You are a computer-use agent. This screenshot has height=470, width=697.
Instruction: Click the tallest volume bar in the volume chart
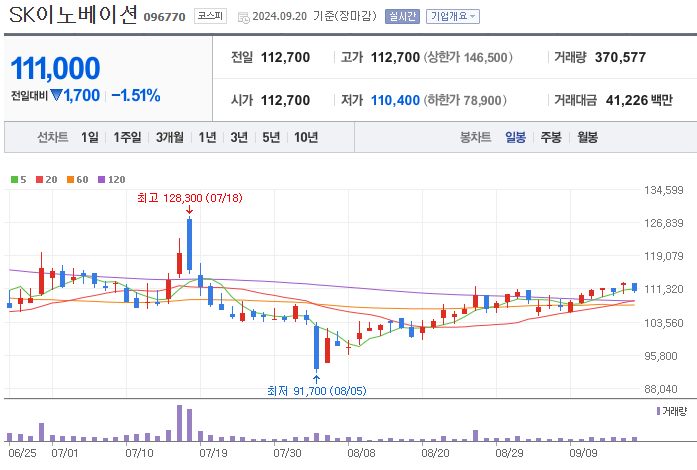(x=179, y=423)
